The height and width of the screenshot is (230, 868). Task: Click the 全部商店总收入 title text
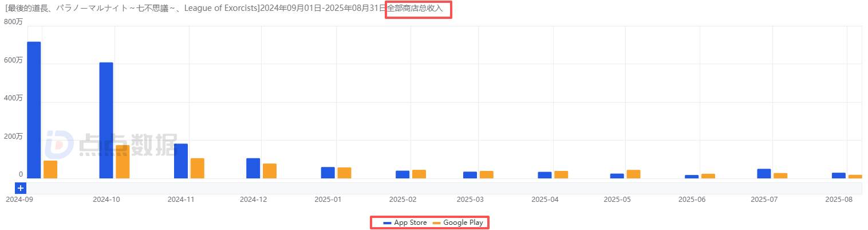(x=418, y=9)
